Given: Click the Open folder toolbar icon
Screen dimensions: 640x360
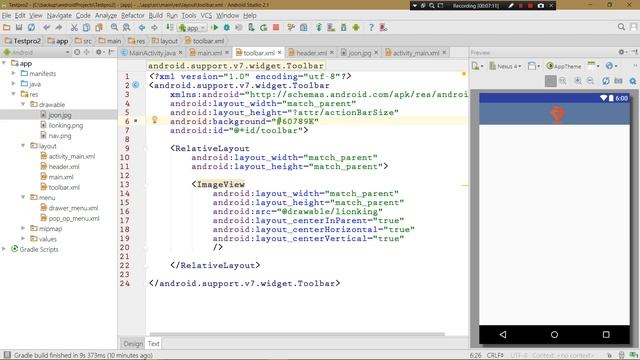Looking at the screenshot, I should click(7, 28).
